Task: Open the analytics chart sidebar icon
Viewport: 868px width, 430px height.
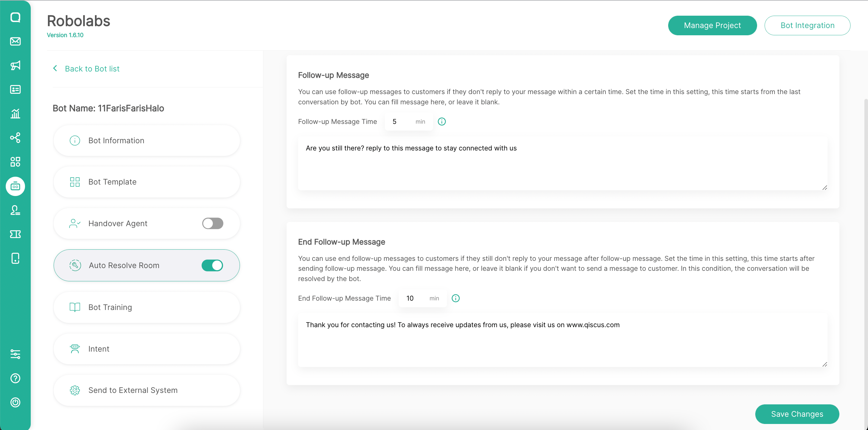Action: tap(15, 114)
